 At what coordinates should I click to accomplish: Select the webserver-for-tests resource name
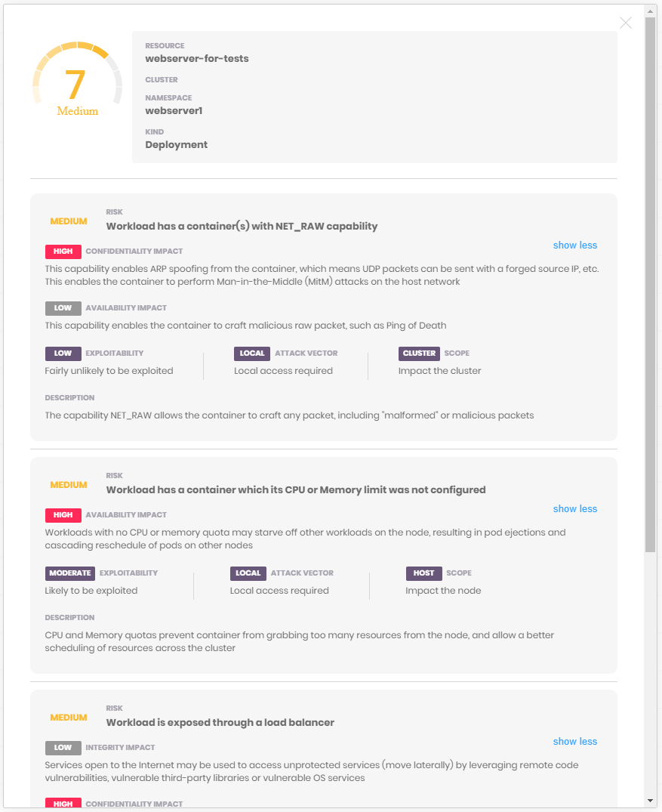197,58
